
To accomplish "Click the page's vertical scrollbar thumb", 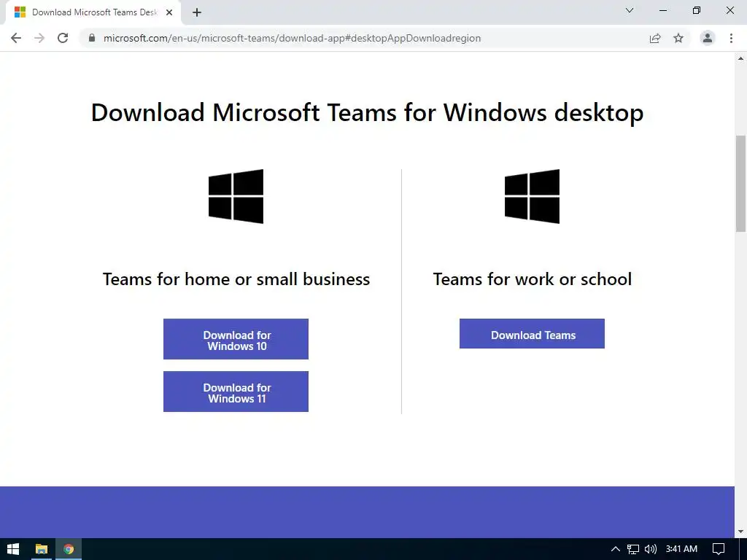I will (x=741, y=183).
